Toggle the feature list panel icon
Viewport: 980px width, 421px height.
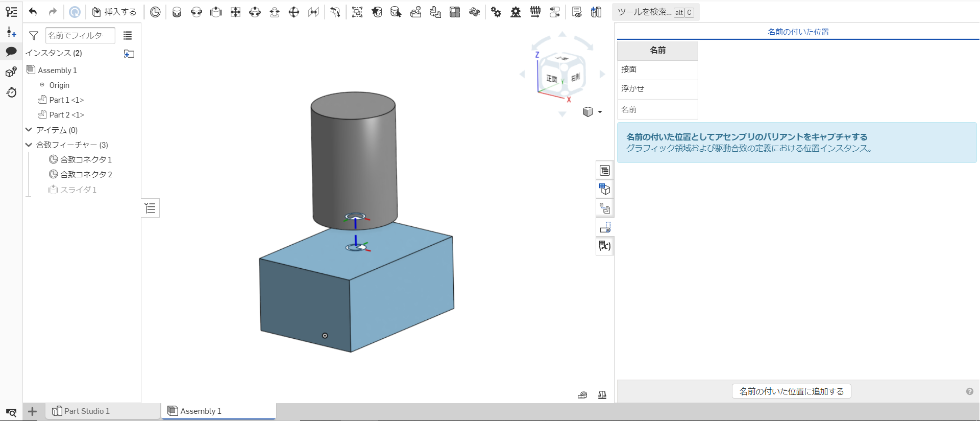(x=11, y=12)
